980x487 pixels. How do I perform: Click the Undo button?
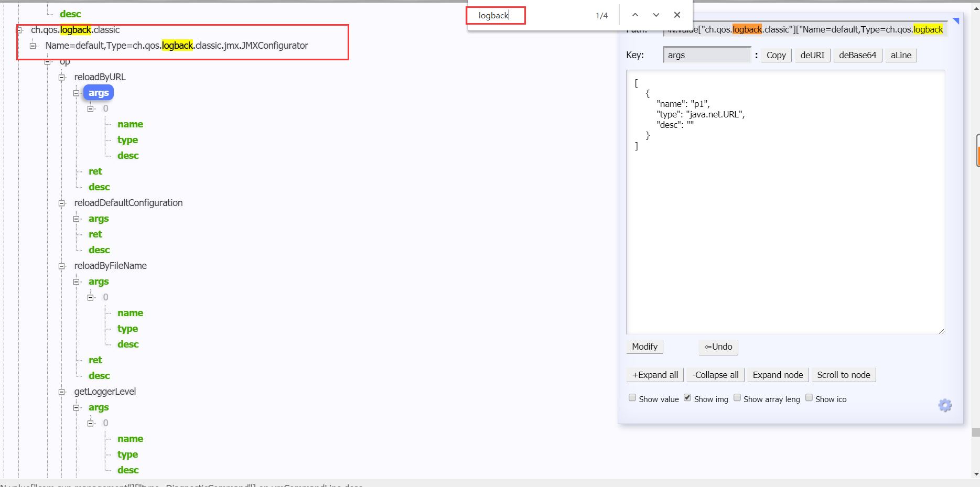point(718,347)
